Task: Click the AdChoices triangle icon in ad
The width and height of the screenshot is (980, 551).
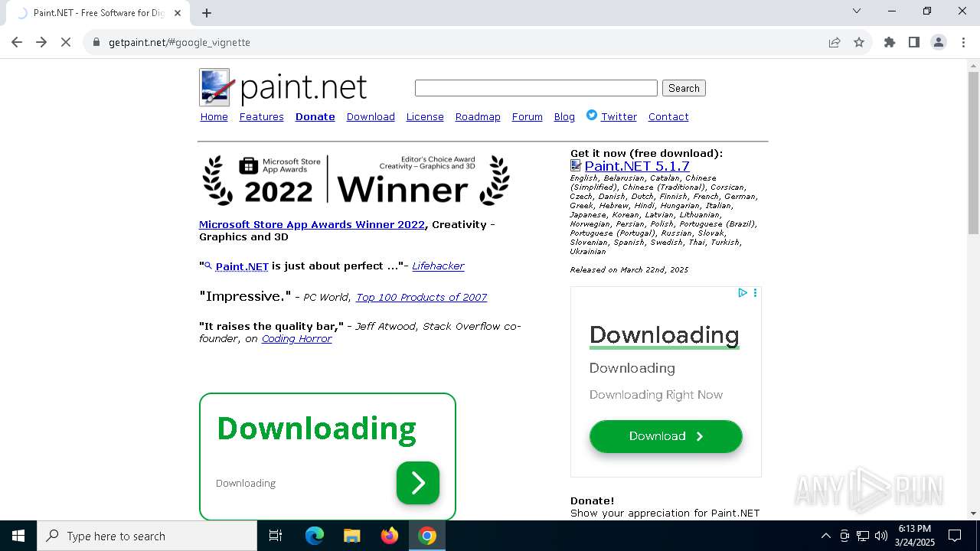Action: tap(743, 292)
